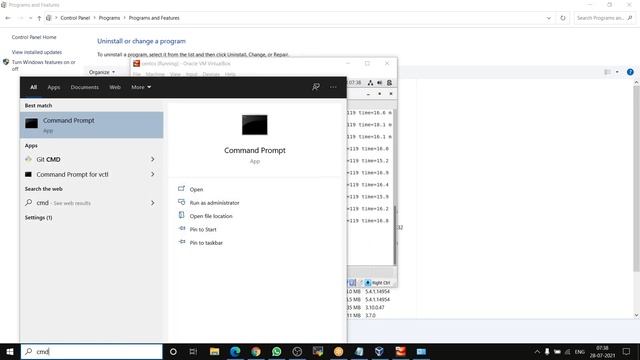Screen dimensions: 640x360
Task: Go back in Control Panel navigation
Action: pyautogui.click(x=8, y=18)
